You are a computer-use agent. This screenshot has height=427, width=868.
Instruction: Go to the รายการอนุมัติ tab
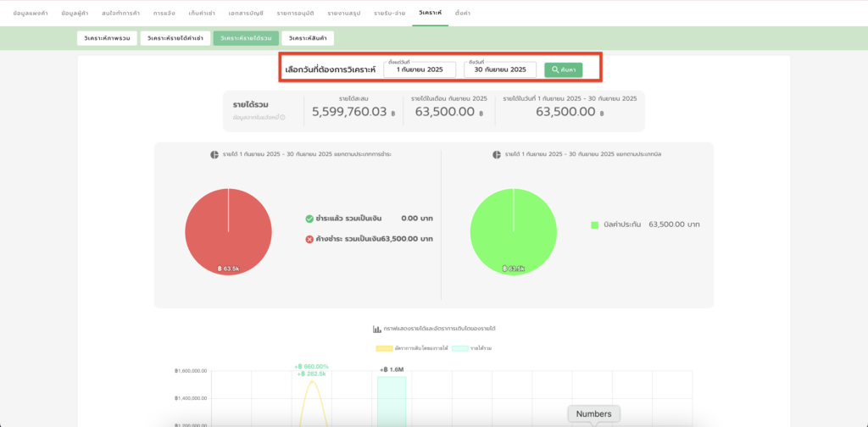[295, 12]
